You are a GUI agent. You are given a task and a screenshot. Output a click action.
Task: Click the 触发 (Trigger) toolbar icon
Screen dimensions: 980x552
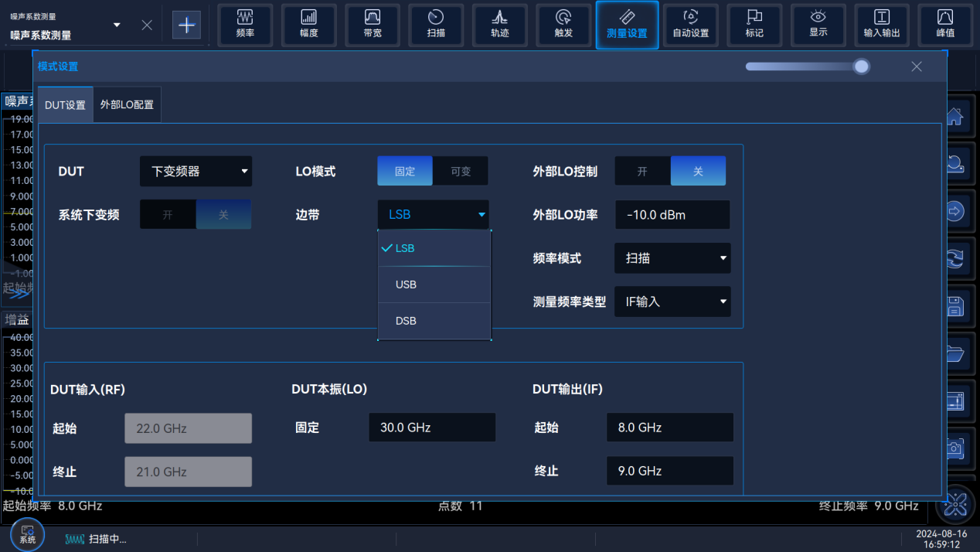(x=563, y=25)
